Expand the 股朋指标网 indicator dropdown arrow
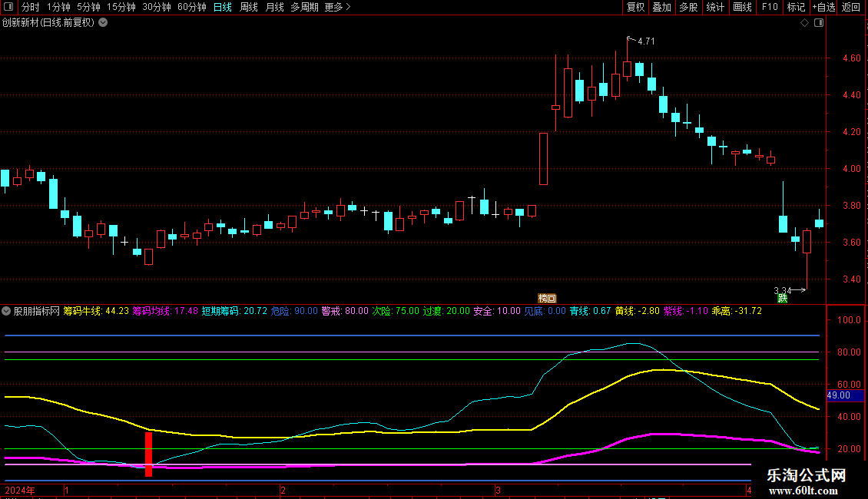Image resolution: width=868 pixels, height=499 pixels. (x=6, y=311)
